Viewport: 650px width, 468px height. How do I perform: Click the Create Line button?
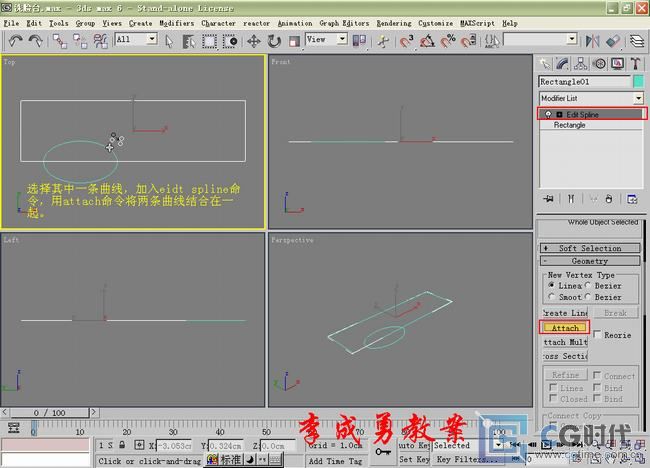pyautogui.click(x=565, y=313)
